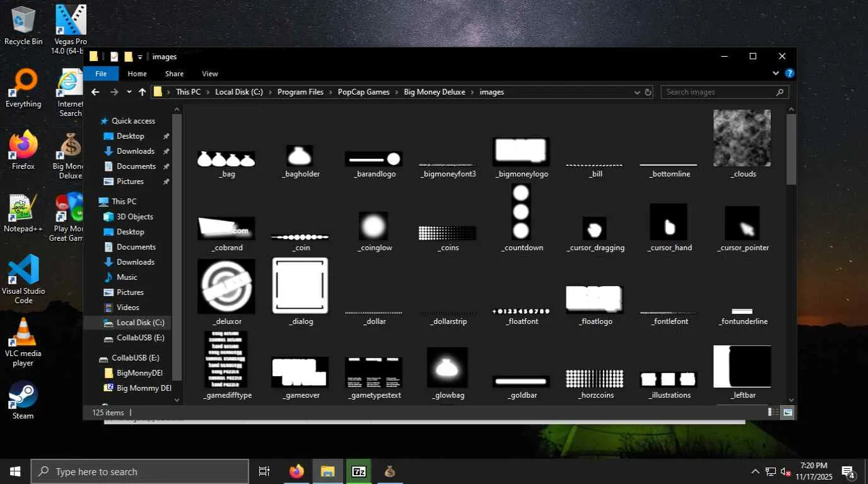Refresh the images folder view
Viewport: 868px width, 484px height.
pos(648,92)
